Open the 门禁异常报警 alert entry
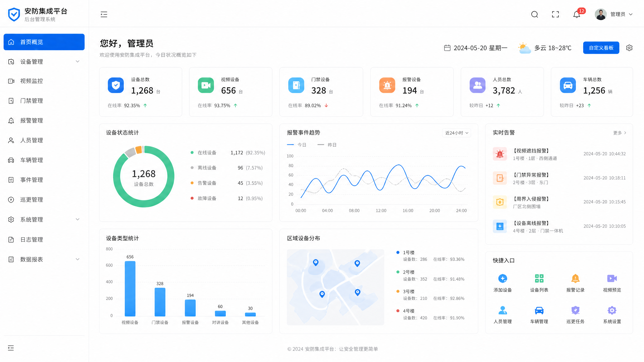The height and width of the screenshot is (362, 644). [x=559, y=178]
